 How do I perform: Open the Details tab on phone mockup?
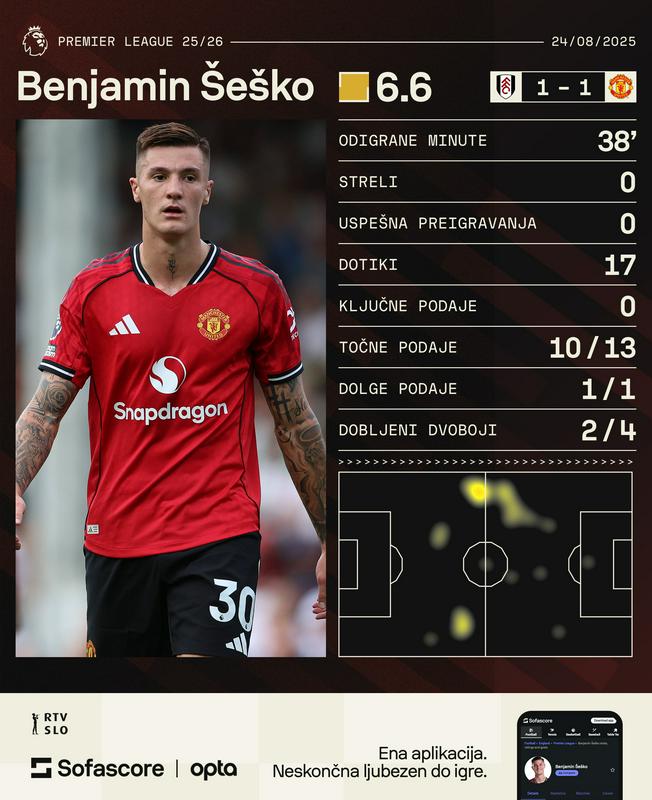pos(533,793)
